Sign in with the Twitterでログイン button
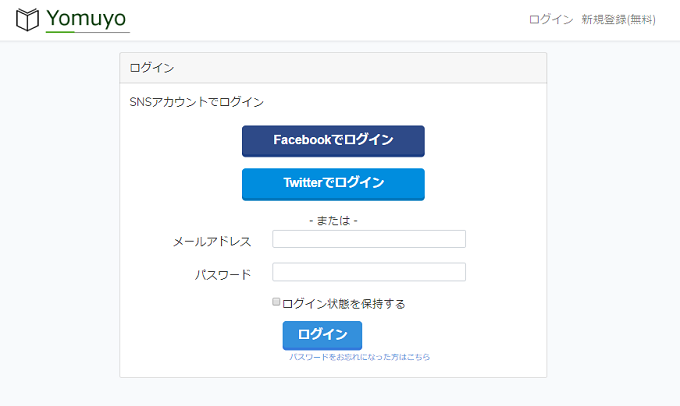 pos(333,184)
